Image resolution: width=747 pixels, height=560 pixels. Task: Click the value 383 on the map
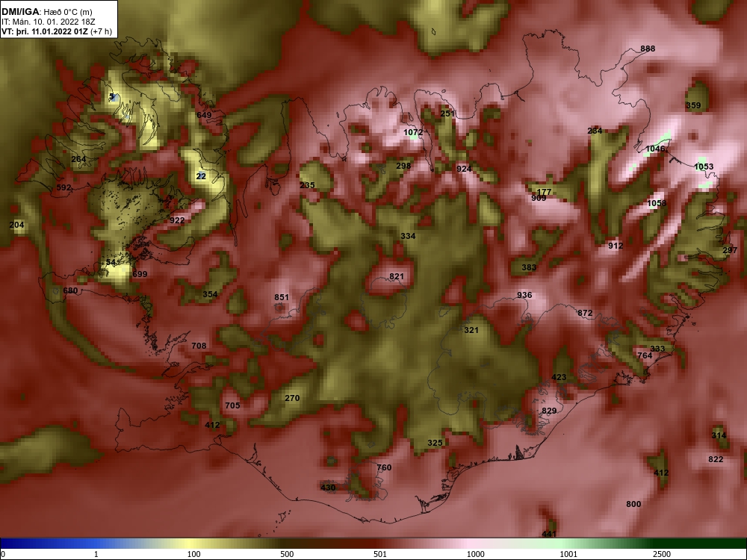tap(529, 267)
